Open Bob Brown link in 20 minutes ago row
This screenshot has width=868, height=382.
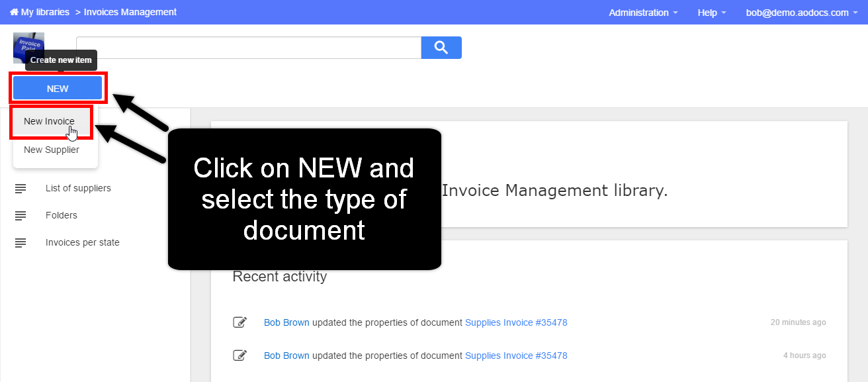click(286, 322)
